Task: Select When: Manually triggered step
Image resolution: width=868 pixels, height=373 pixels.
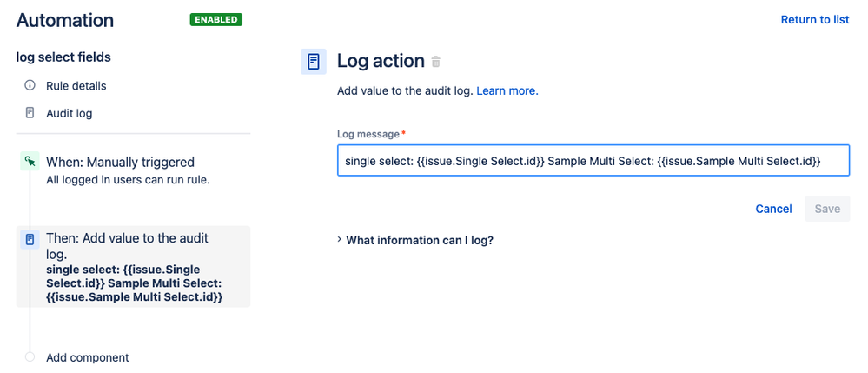Action: click(x=120, y=163)
